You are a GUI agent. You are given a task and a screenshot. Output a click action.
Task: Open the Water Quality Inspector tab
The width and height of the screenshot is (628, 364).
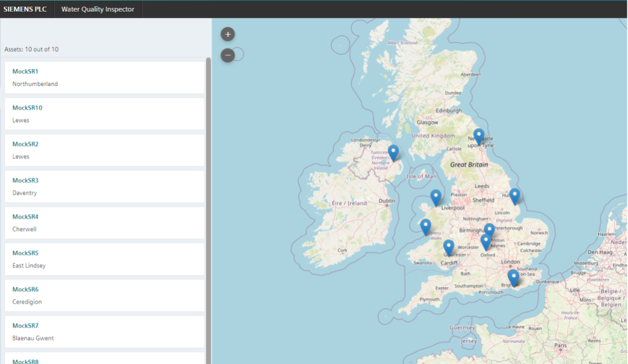click(x=98, y=9)
